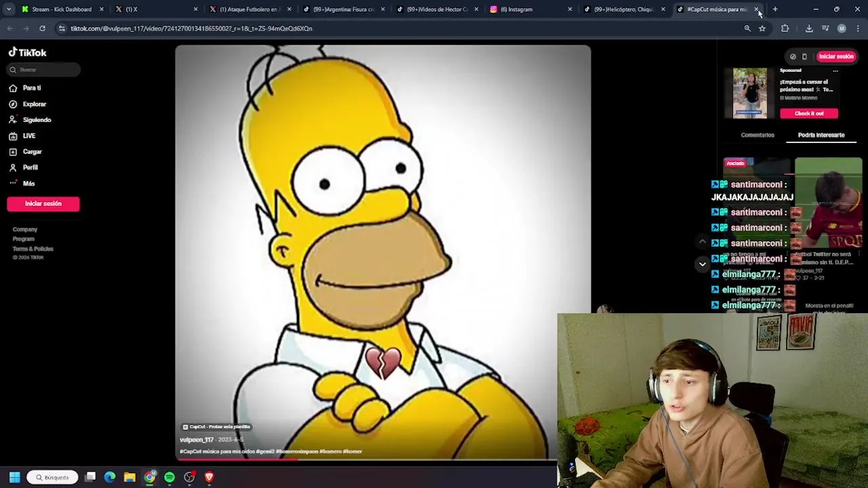Open the Chrome three-dot menu
Screen dimensions: 868x488
pyautogui.click(x=858, y=28)
